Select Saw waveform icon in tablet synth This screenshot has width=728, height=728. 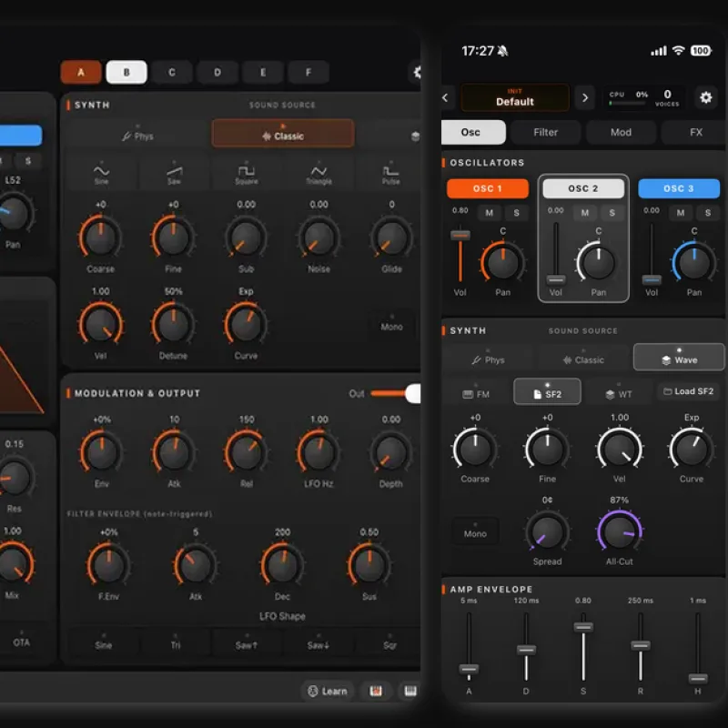[x=174, y=174]
